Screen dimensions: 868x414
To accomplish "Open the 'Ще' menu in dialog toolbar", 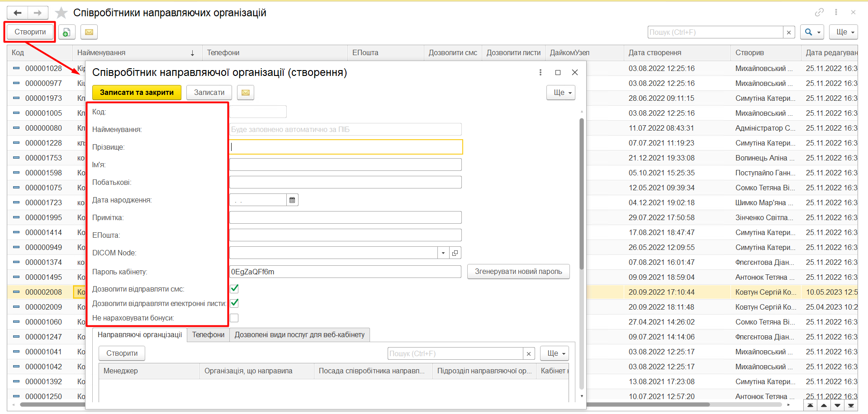I will point(561,93).
